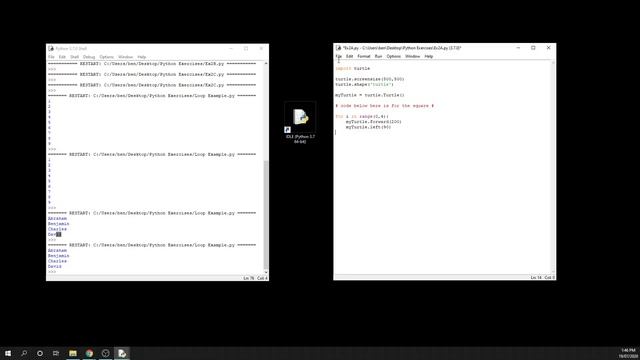Click the 'import turtle' line in editor

coord(353,69)
